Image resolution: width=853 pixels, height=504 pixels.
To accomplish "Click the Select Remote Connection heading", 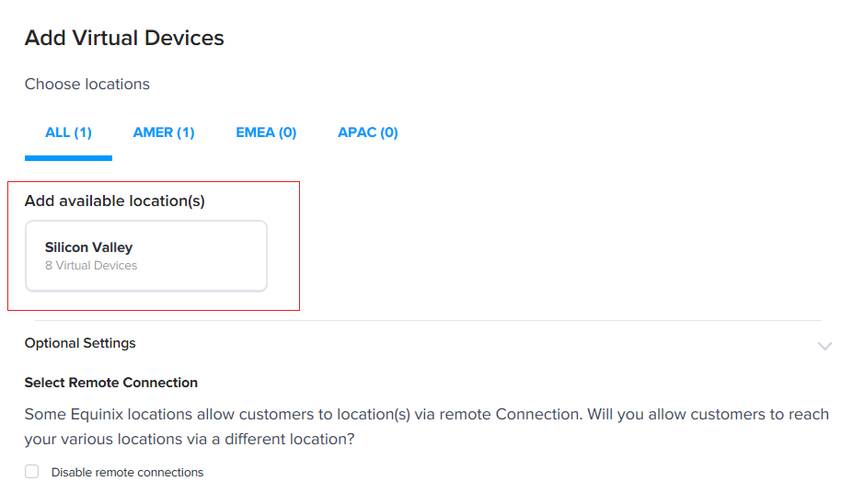I will tap(111, 383).
